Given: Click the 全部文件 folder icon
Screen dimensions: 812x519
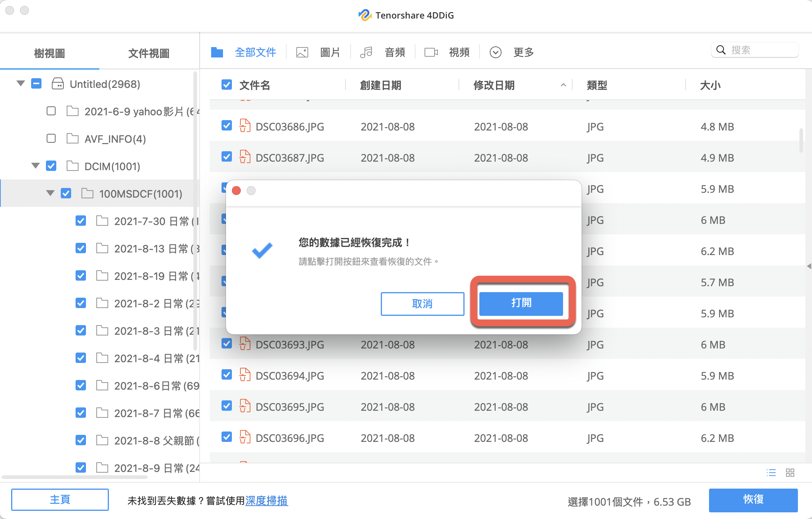Looking at the screenshot, I should (x=217, y=52).
